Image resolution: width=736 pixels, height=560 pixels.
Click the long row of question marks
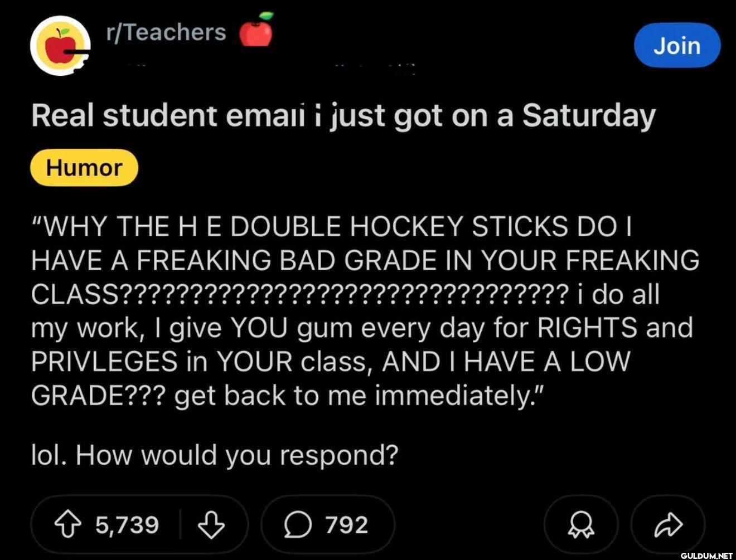[343, 294]
